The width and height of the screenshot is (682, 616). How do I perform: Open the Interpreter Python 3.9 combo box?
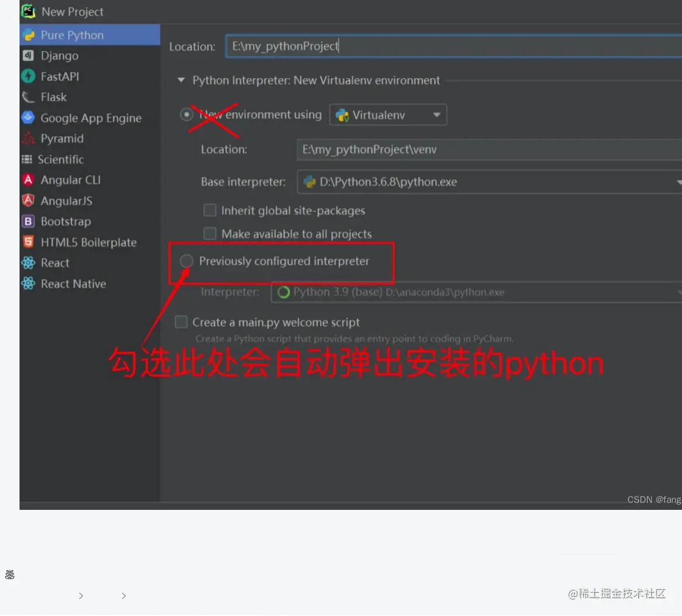tap(476, 292)
